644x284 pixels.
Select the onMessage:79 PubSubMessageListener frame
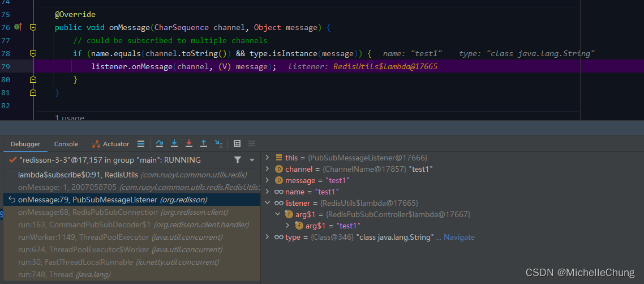click(x=131, y=200)
